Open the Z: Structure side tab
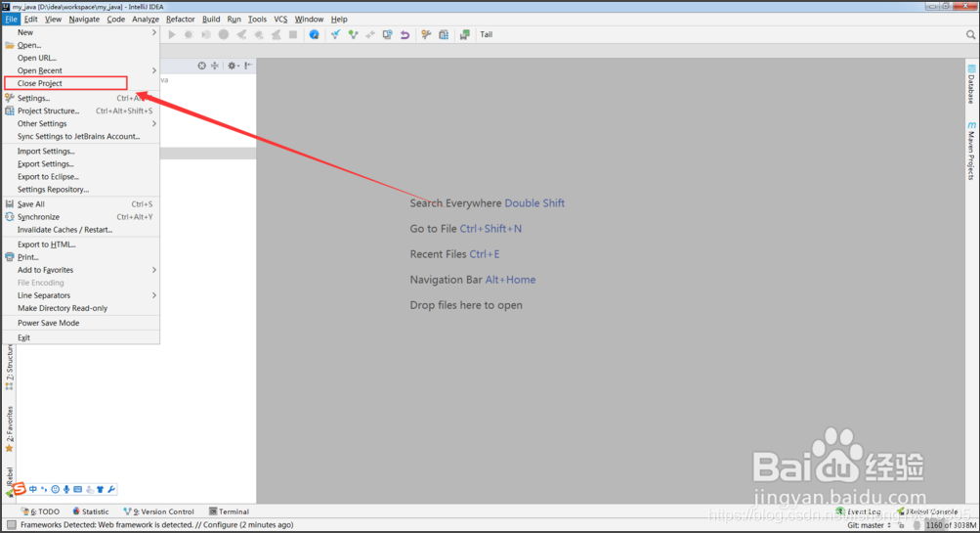This screenshot has height=533, width=980. tap(10, 368)
